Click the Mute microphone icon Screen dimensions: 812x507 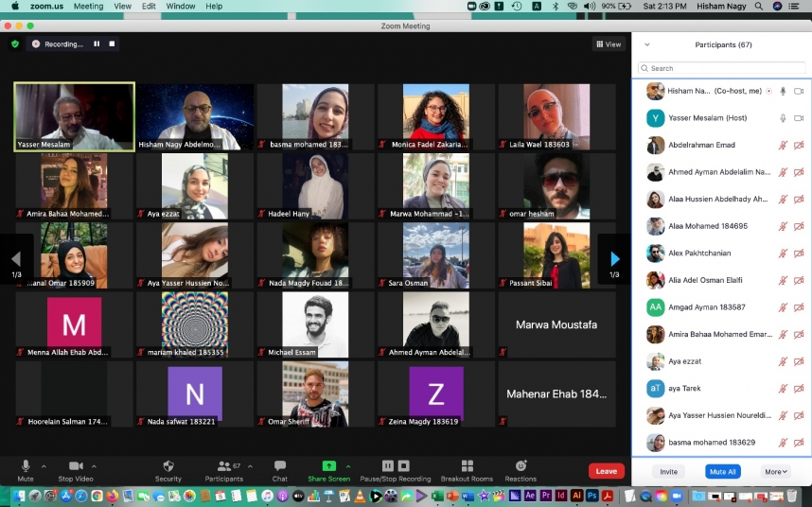coord(26,465)
